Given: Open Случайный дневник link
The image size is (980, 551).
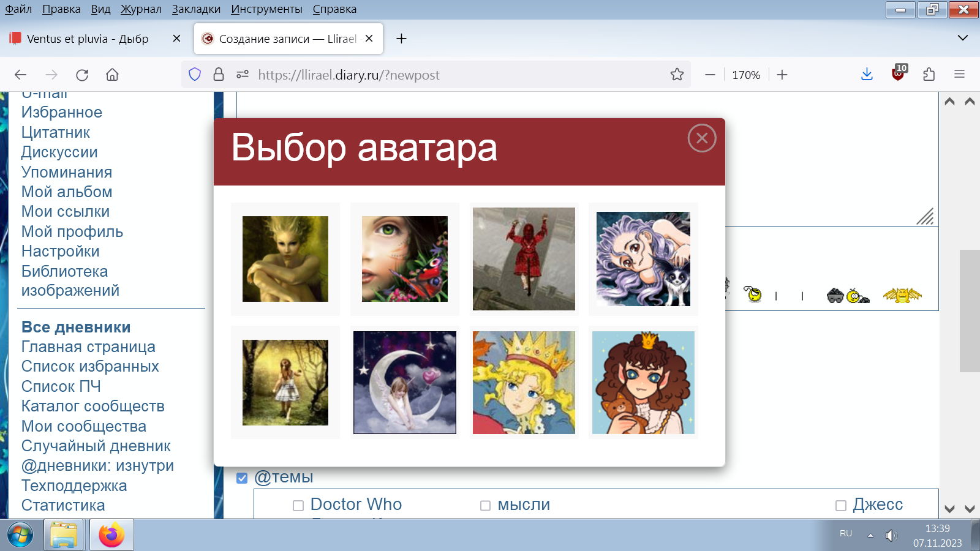Looking at the screenshot, I should (x=96, y=446).
